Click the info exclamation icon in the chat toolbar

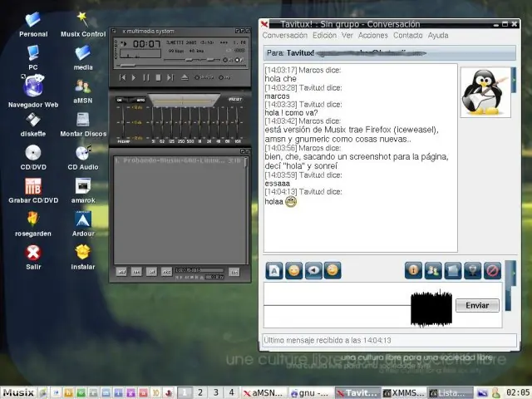coord(413,270)
